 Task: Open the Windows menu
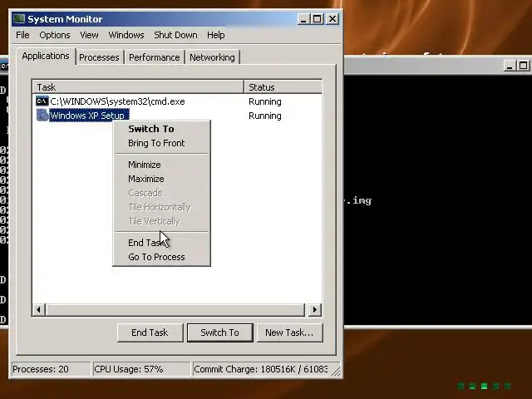126,35
